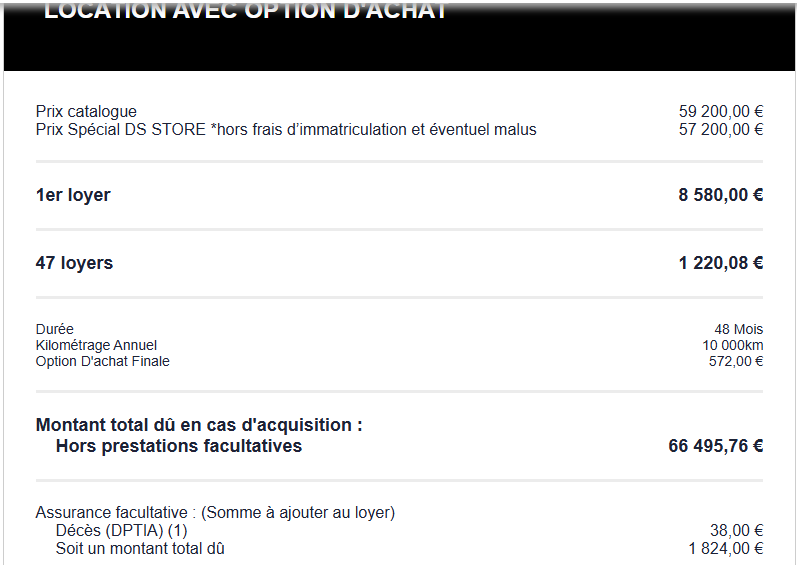Select the 8 580,00 € first rent amount
This screenshot has width=797, height=565.
pos(720,195)
